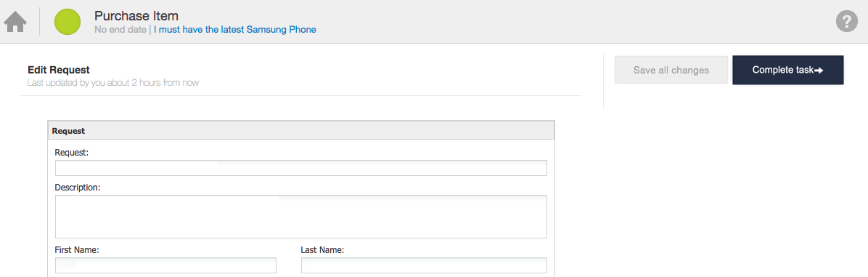Focus the Request input field

(301, 168)
